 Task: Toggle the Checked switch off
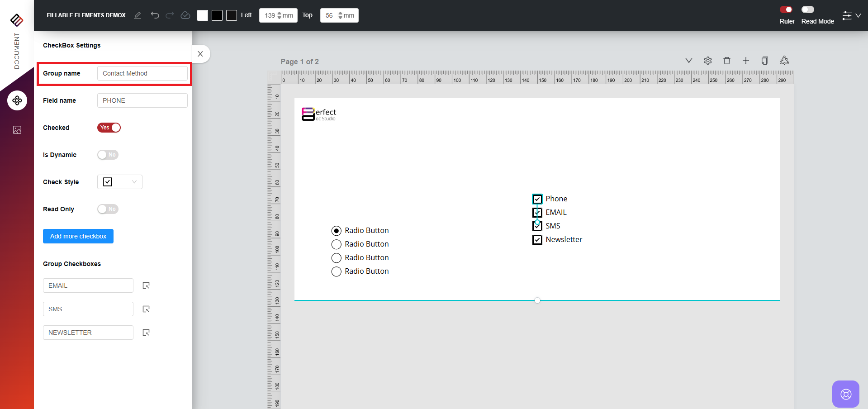(109, 128)
